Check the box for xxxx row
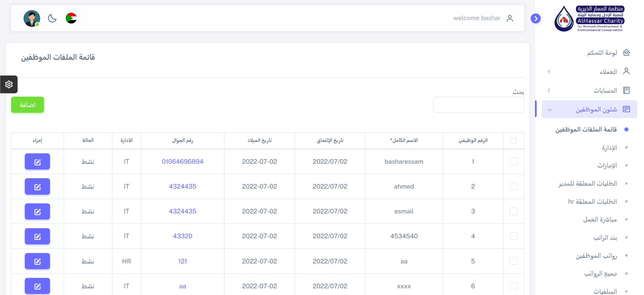This screenshot has width=644, height=295. tap(514, 286)
